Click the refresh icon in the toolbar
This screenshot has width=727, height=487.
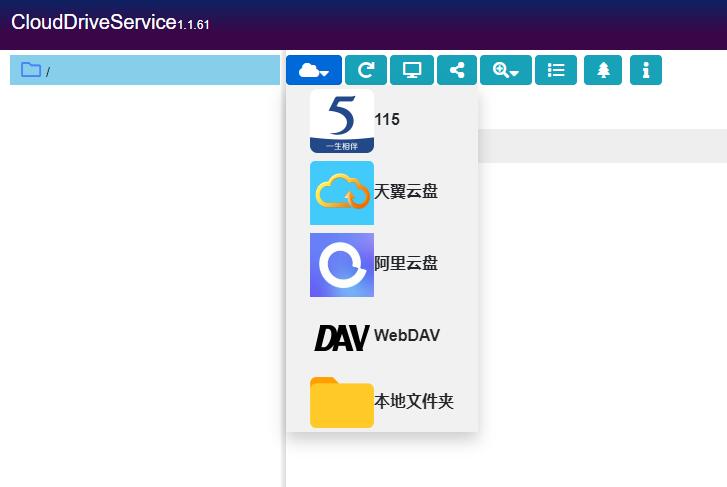366,70
